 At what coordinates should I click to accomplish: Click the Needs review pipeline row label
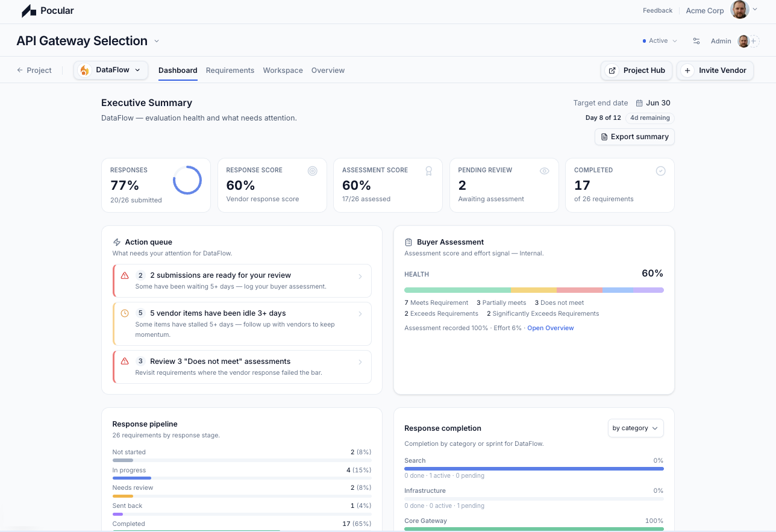[133, 488]
